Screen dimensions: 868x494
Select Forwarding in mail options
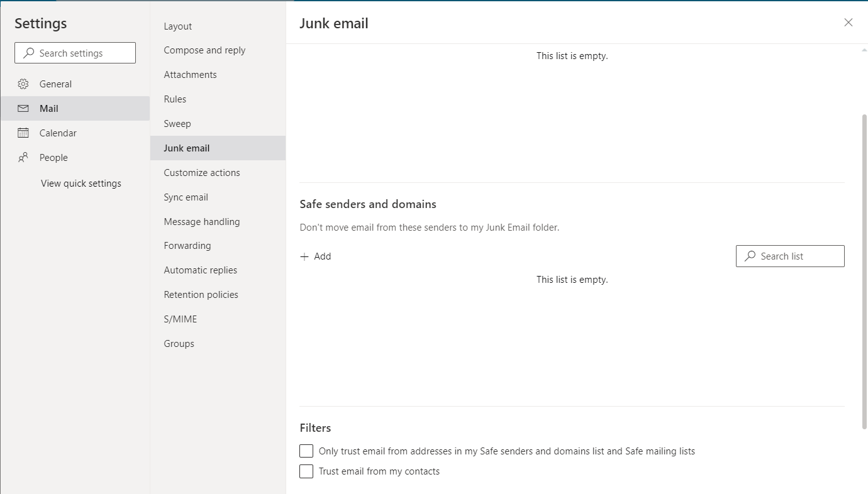coord(187,246)
